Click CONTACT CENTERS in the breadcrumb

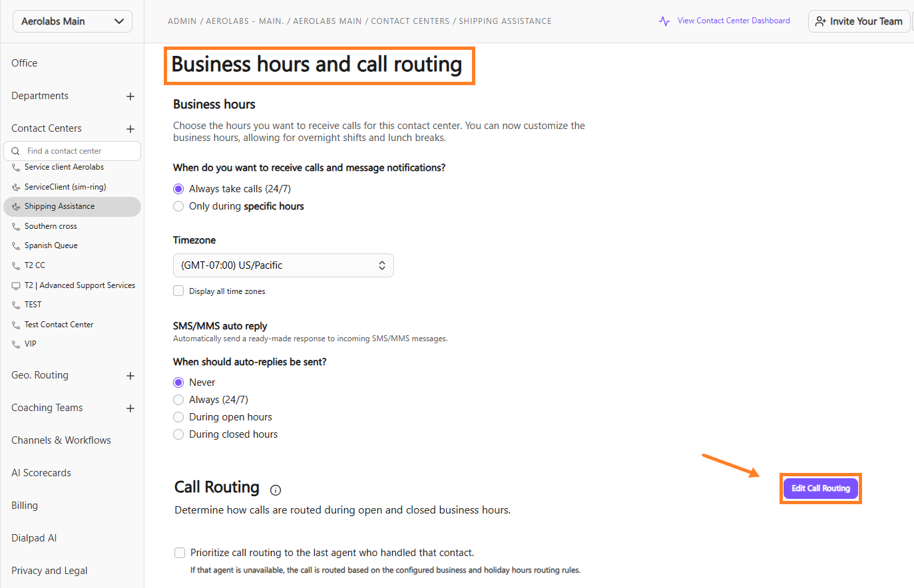[x=410, y=21]
